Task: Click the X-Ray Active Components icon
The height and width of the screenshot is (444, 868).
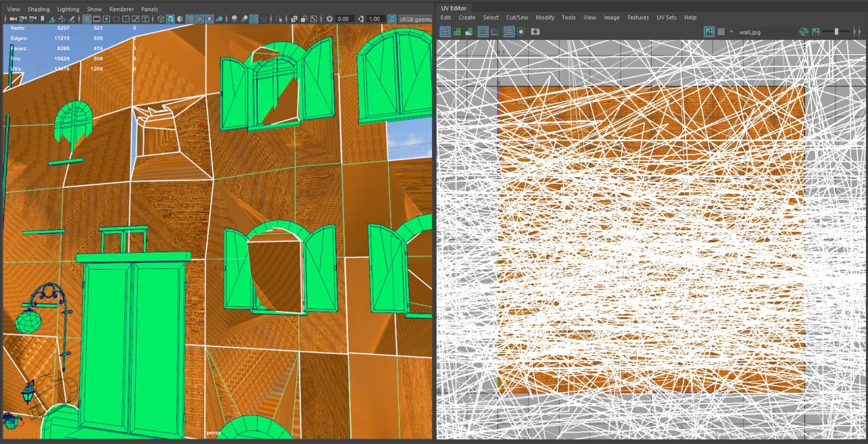Action: tap(304, 19)
